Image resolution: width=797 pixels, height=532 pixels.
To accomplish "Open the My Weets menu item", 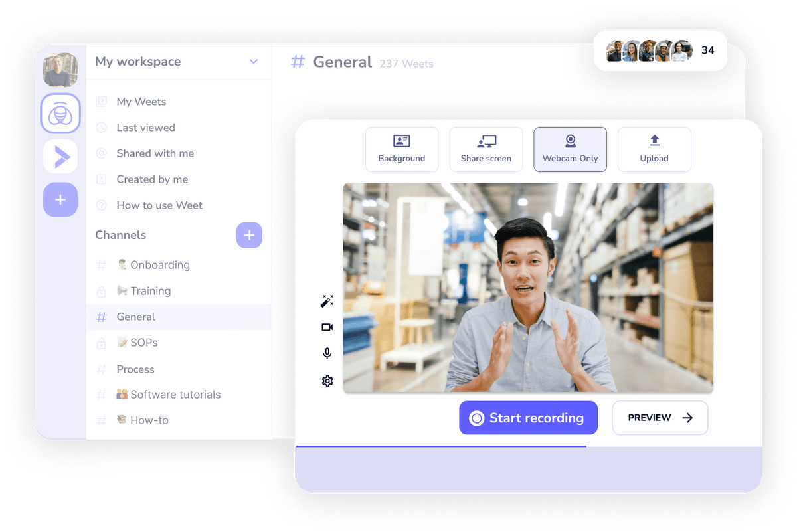I will point(141,102).
